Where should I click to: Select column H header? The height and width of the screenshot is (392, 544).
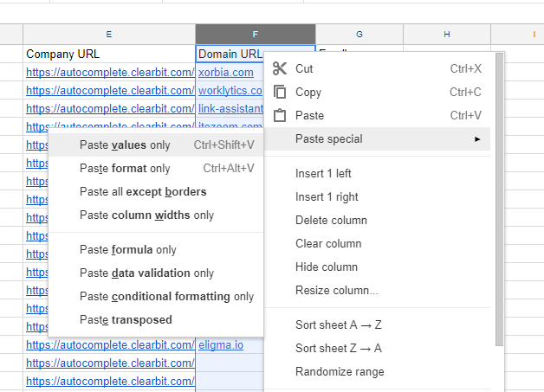447,35
